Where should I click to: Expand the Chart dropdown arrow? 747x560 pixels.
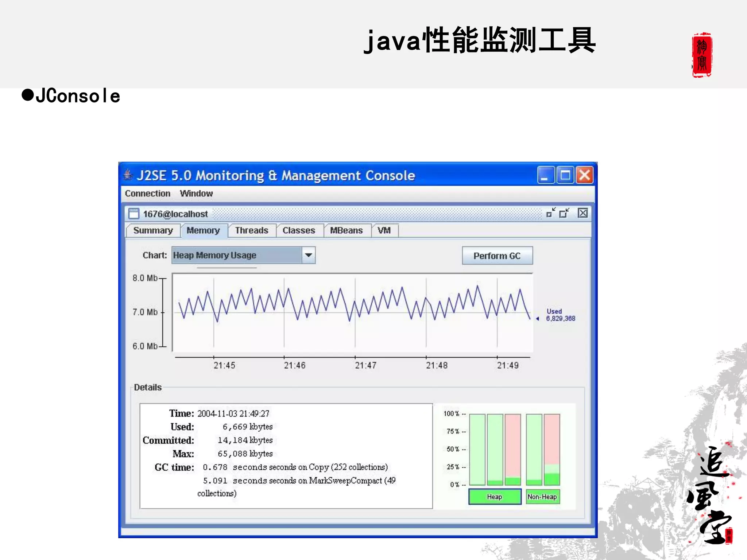coord(309,255)
